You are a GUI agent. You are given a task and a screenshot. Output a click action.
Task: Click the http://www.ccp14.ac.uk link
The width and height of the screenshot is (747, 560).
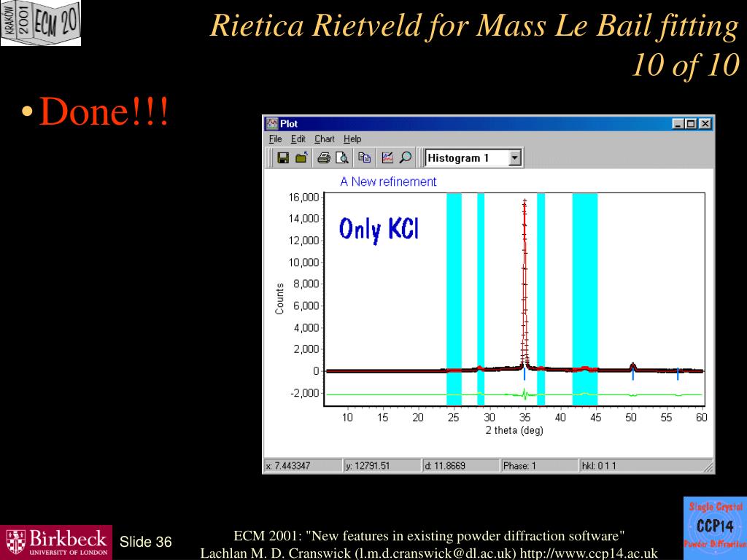[x=589, y=553]
